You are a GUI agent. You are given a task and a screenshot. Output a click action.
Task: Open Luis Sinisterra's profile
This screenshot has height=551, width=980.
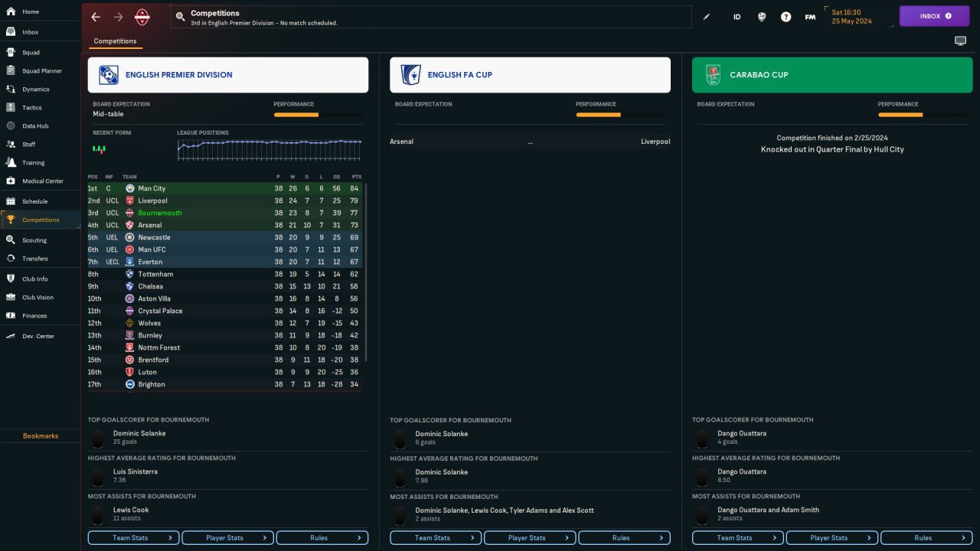[x=136, y=471]
